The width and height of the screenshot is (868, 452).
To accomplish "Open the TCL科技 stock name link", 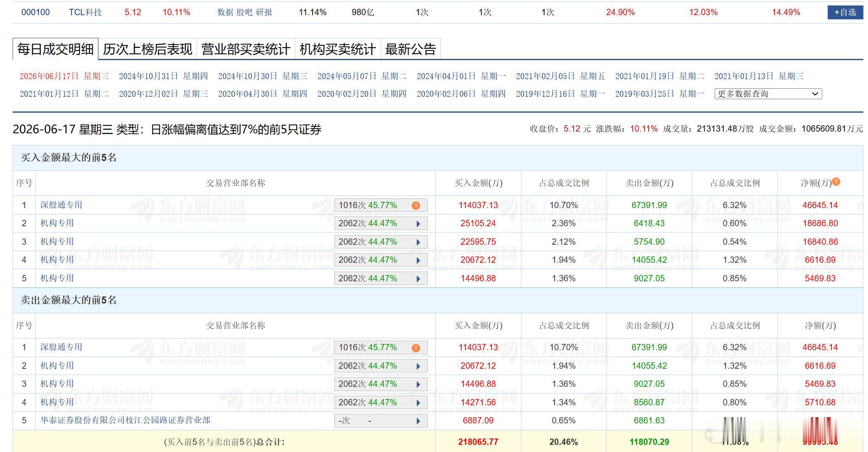I will click(x=85, y=12).
